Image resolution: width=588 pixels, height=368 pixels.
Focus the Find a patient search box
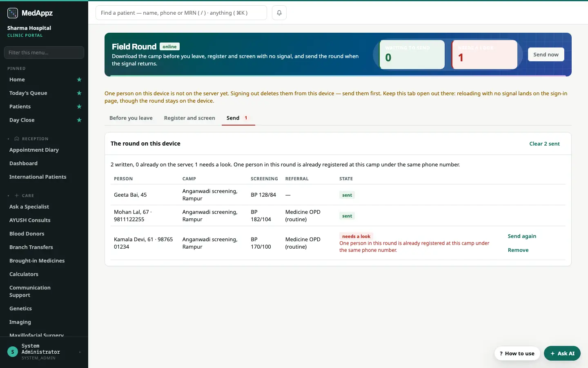pos(181,13)
